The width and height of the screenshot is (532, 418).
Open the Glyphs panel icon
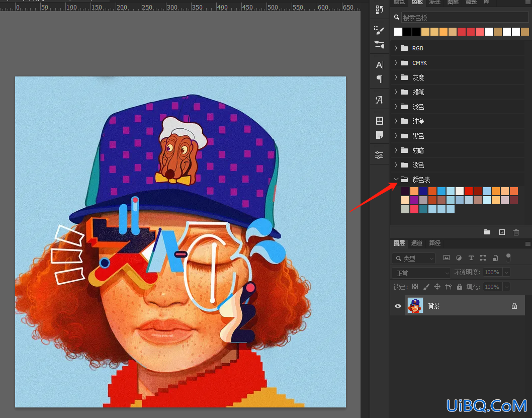[379, 100]
